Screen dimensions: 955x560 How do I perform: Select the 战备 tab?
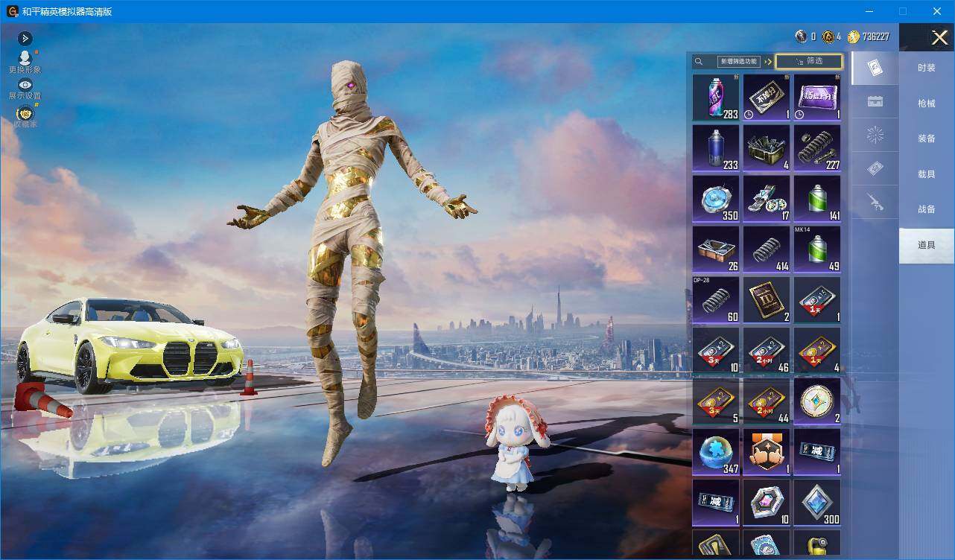(x=927, y=209)
